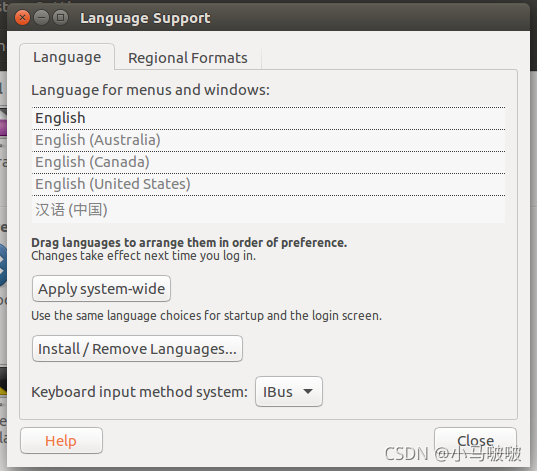Image resolution: width=537 pixels, height=471 pixels.
Task: Click the Keyboard input method system label
Action: (x=139, y=392)
